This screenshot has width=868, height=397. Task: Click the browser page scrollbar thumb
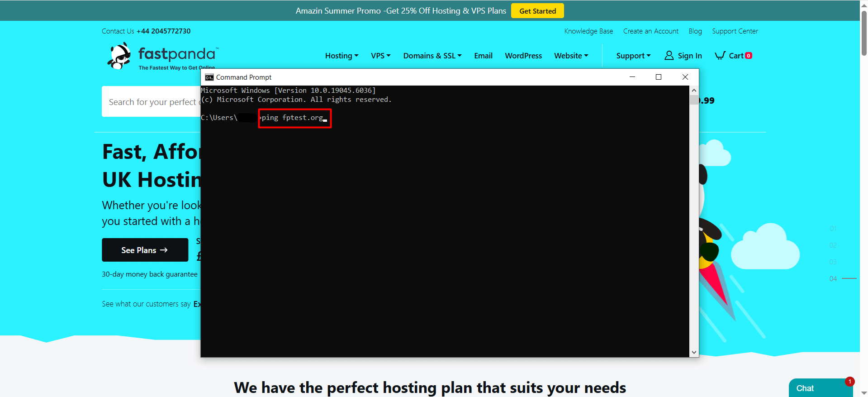[x=864, y=33]
